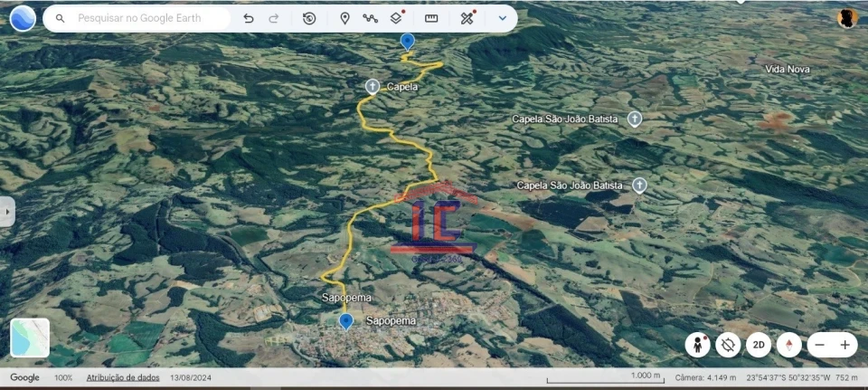Undo the last action

point(249,18)
